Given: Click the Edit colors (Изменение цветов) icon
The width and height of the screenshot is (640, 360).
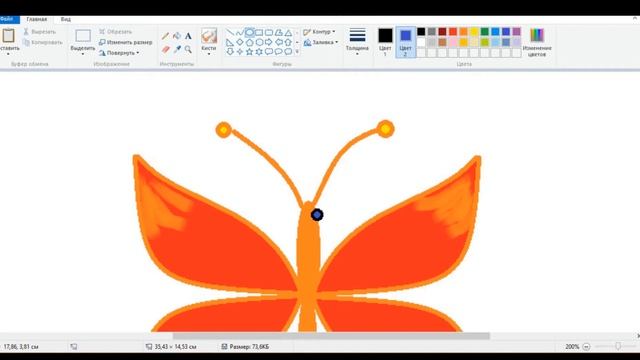Looking at the screenshot, I should click(x=537, y=36).
